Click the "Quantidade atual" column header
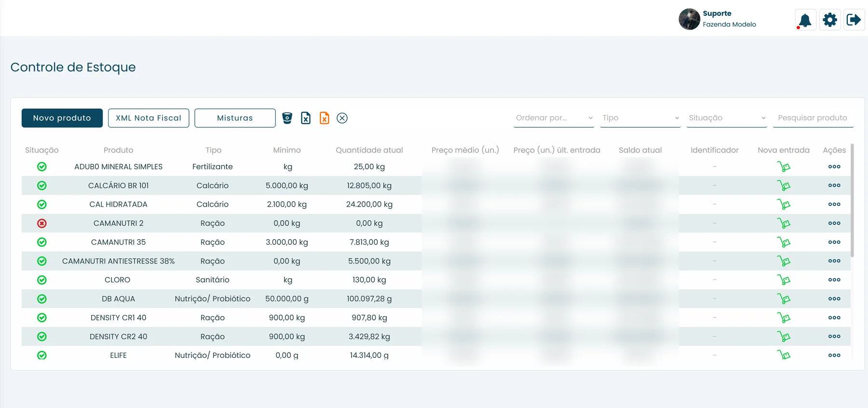Screen dimensions: 868x408 [369, 150]
